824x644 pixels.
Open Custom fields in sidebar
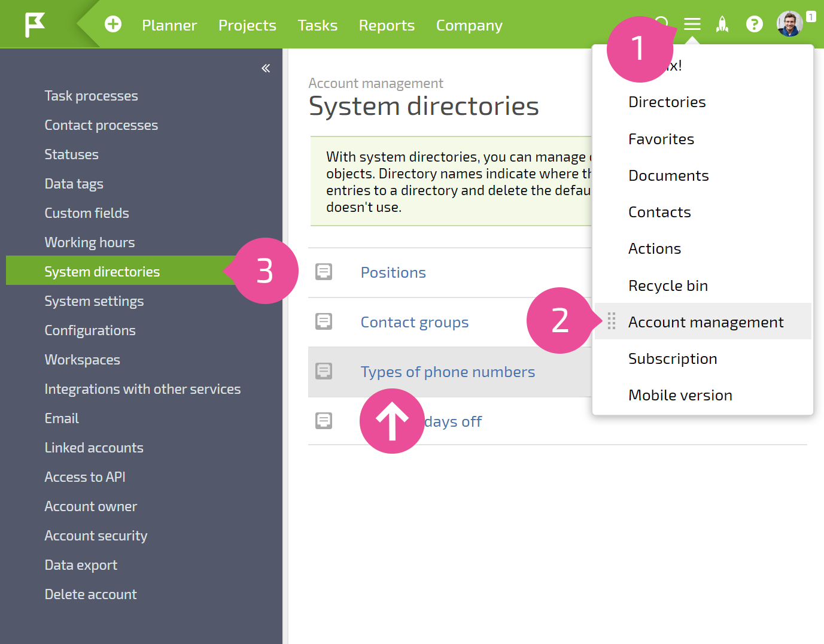pos(87,213)
